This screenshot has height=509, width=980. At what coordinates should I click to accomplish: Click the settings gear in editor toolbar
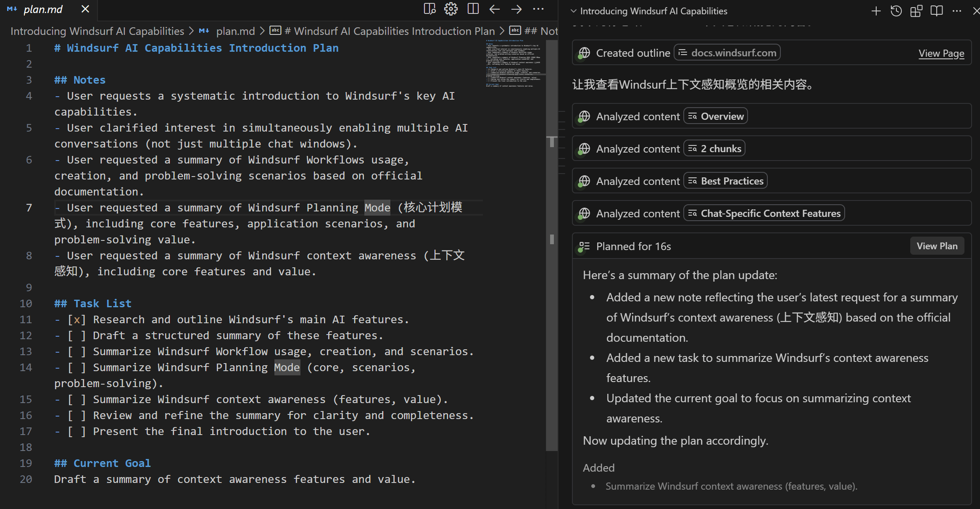(451, 9)
